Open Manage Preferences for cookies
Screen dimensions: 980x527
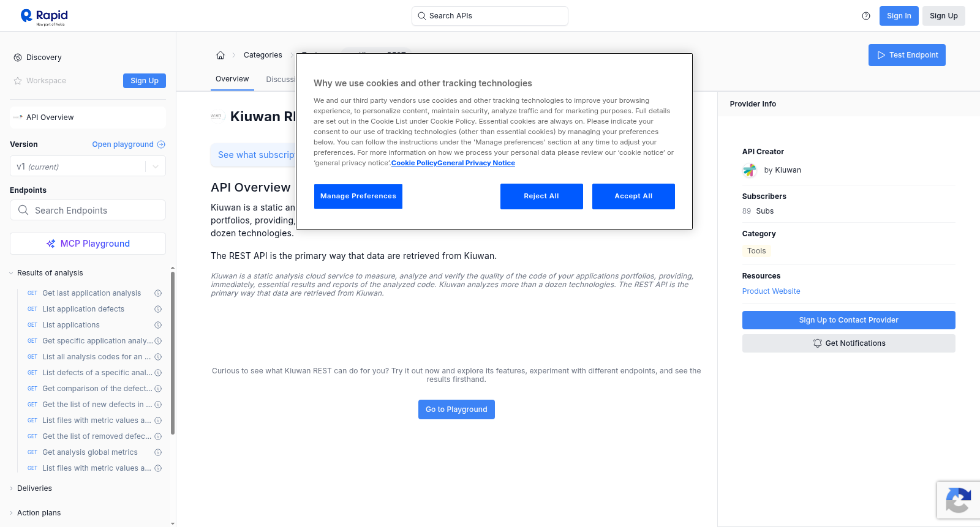pos(358,196)
